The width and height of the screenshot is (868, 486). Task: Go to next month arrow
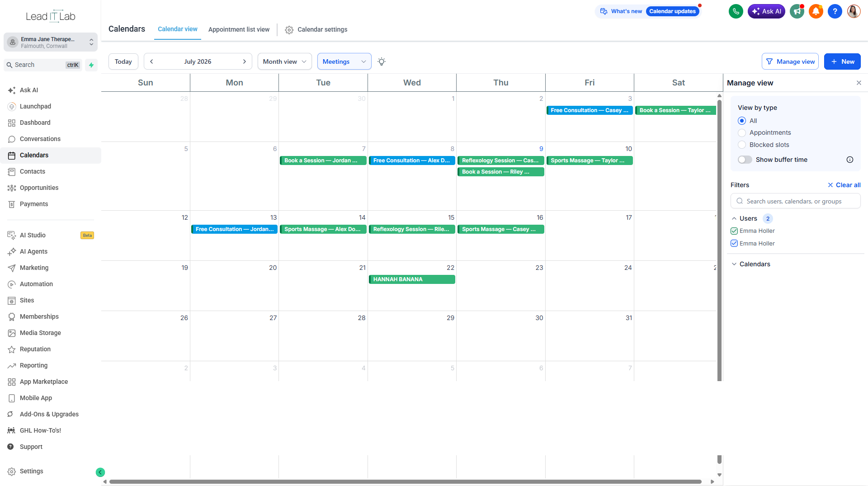tap(244, 61)
